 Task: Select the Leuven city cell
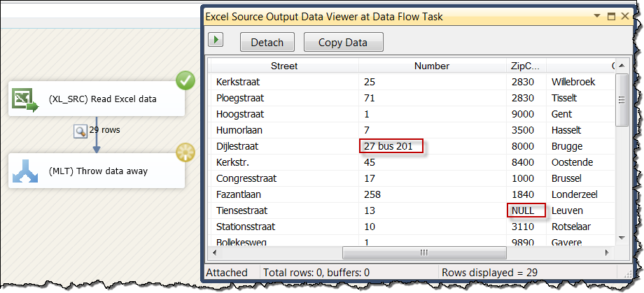click(x=581, y=211)
